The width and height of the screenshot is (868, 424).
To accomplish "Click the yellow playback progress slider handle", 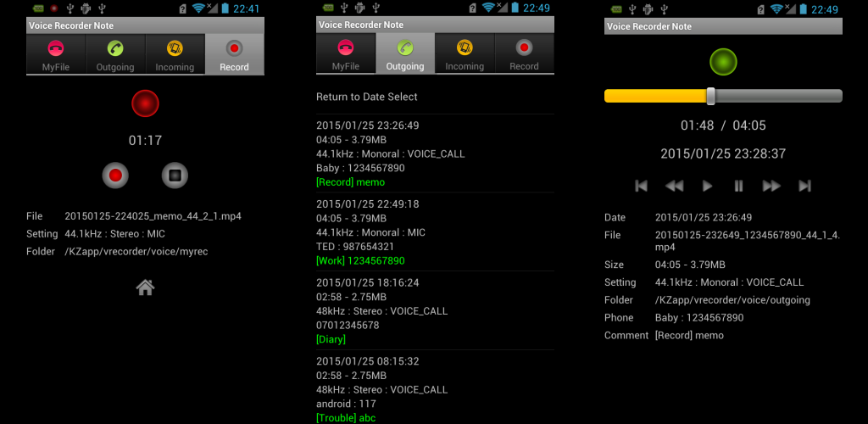I will coord(711,96).
